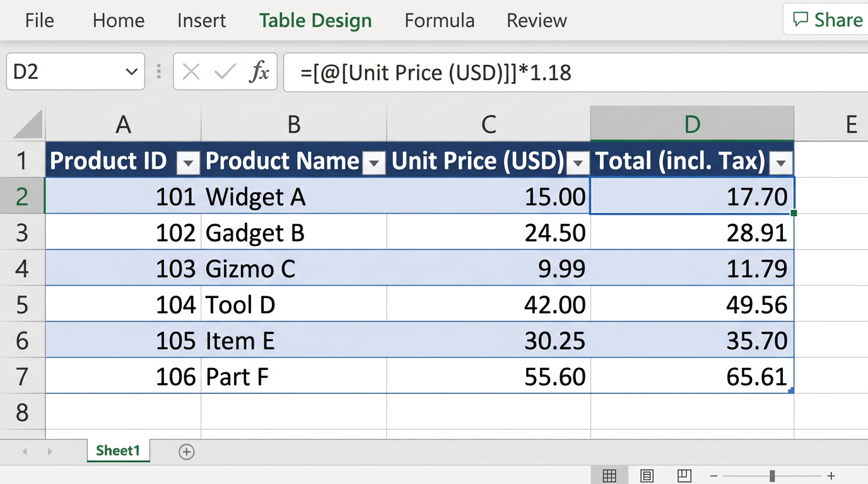This screenshot has width=868, height=484.
Task: Click the Insert Function fx icon
Action: point(259,72)
